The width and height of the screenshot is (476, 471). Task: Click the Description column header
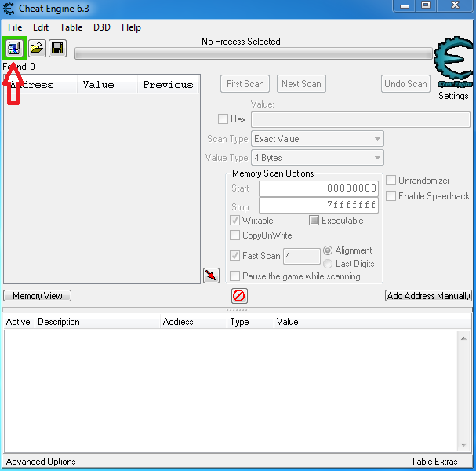tap(97, 322)
